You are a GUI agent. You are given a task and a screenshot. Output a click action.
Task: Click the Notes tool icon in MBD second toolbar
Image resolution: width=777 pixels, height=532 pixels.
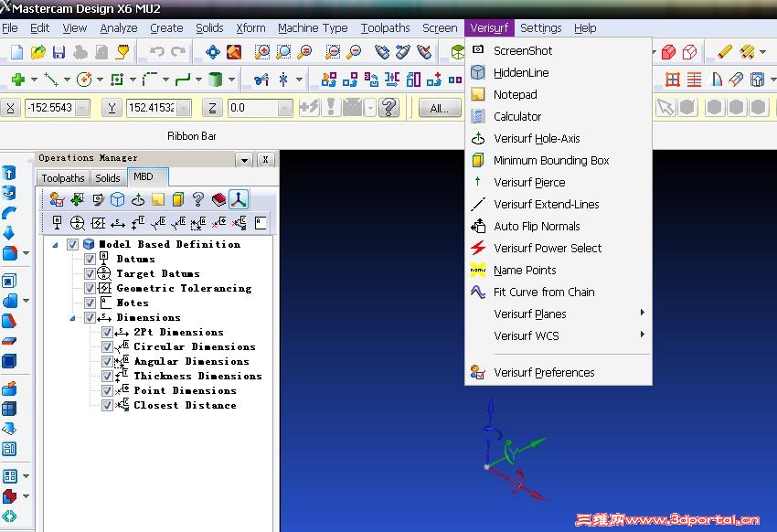click(261, 223)
